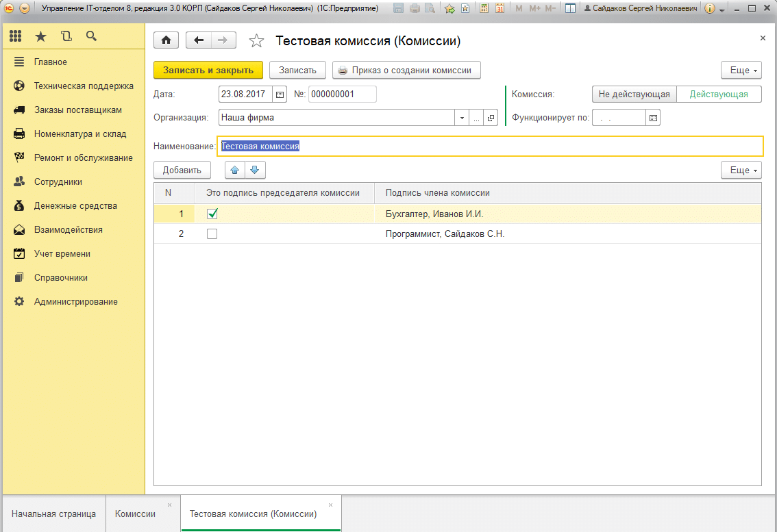
Task: Click Добавить to add a member
Action: click(x=182, y=170)
